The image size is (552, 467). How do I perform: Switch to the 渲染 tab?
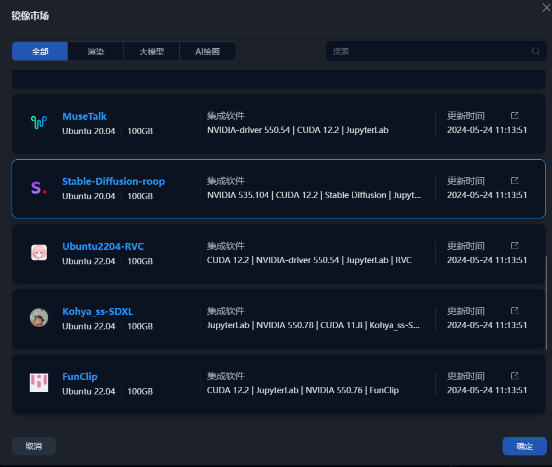point(96,51)
